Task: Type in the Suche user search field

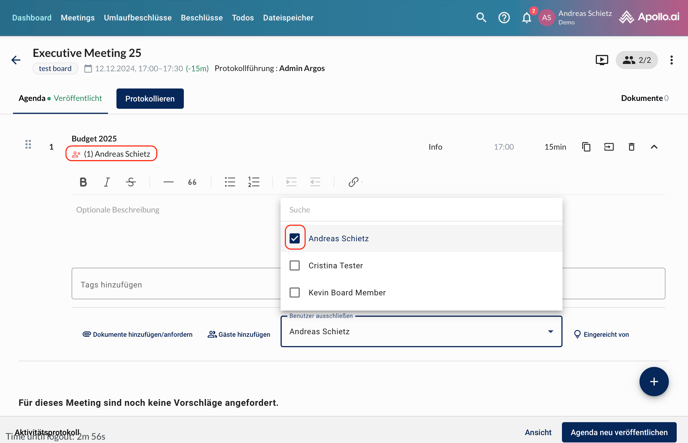Action: click(x=420, y=210)
